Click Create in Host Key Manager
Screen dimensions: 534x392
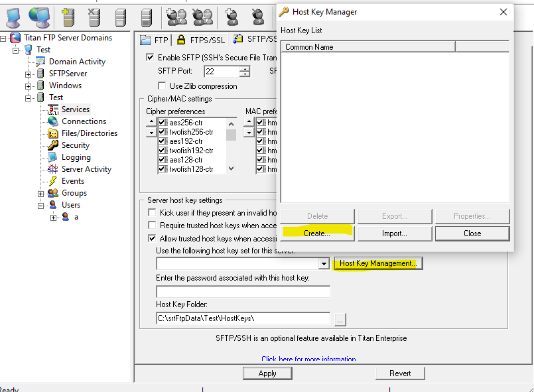click(317, 233)
